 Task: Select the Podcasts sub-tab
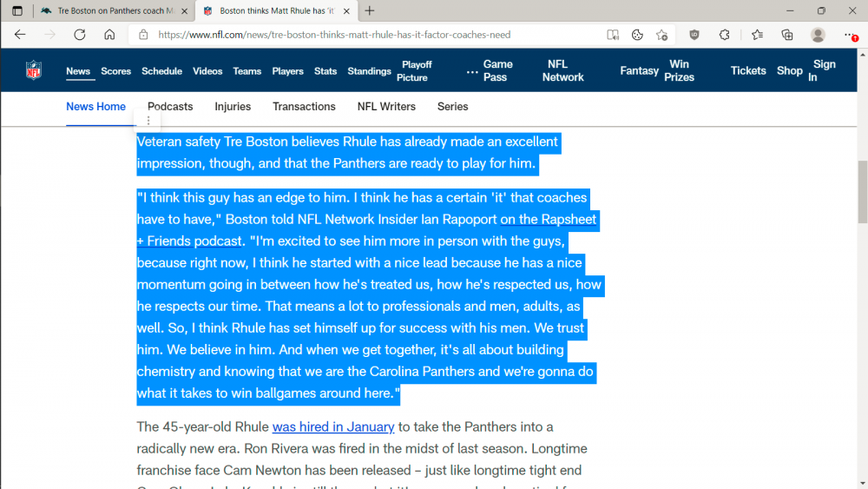(170, 106)
